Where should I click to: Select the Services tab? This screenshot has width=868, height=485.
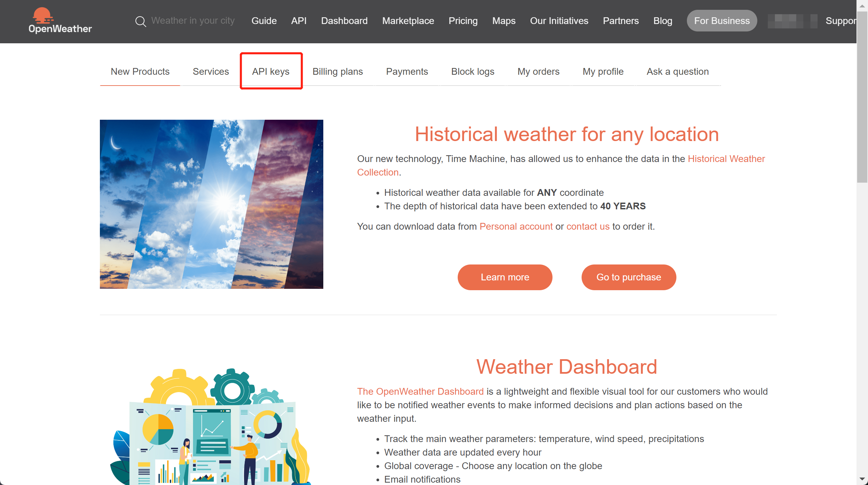click(211, 71)
